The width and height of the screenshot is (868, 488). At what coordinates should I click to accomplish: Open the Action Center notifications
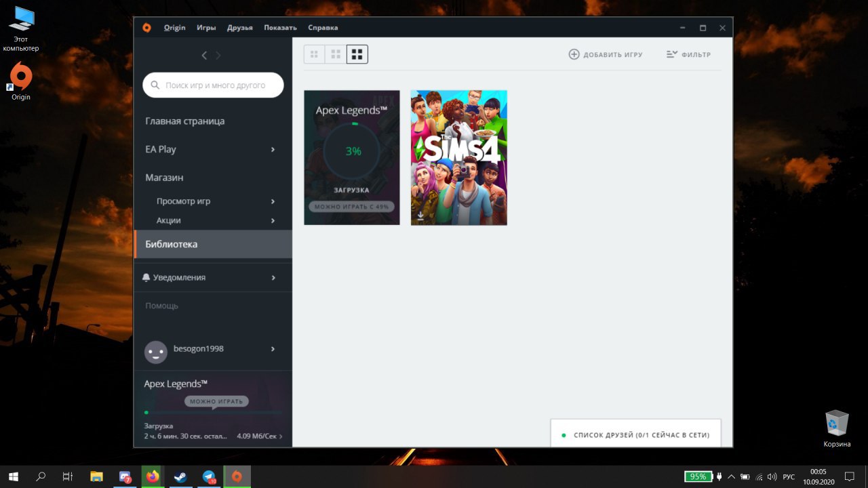tap(849, 476)
